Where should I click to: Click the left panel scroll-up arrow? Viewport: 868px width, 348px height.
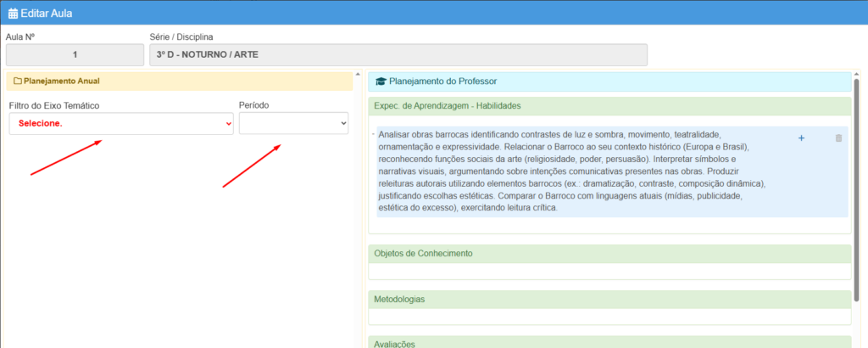coord(358,75)
